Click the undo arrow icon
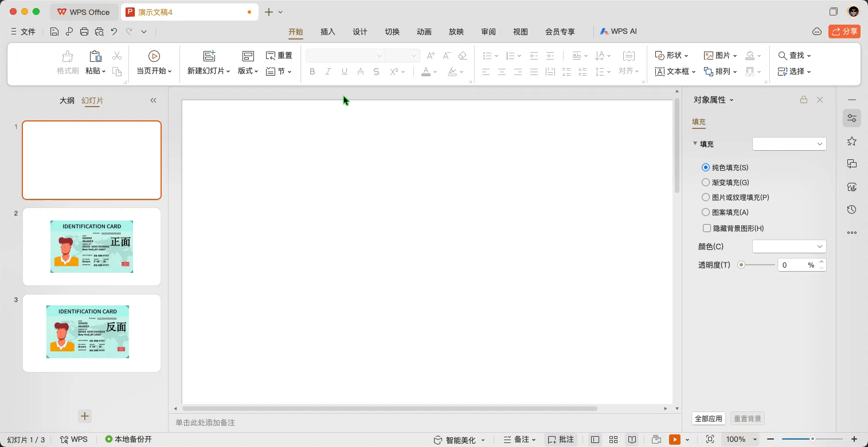Screen dimensions: 868x447 pyautogui.click(x=114, y=32)
